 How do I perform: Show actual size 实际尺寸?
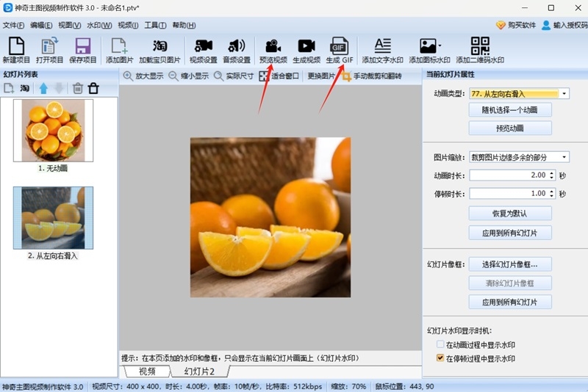pyautogui.click(x=234, y=76)
